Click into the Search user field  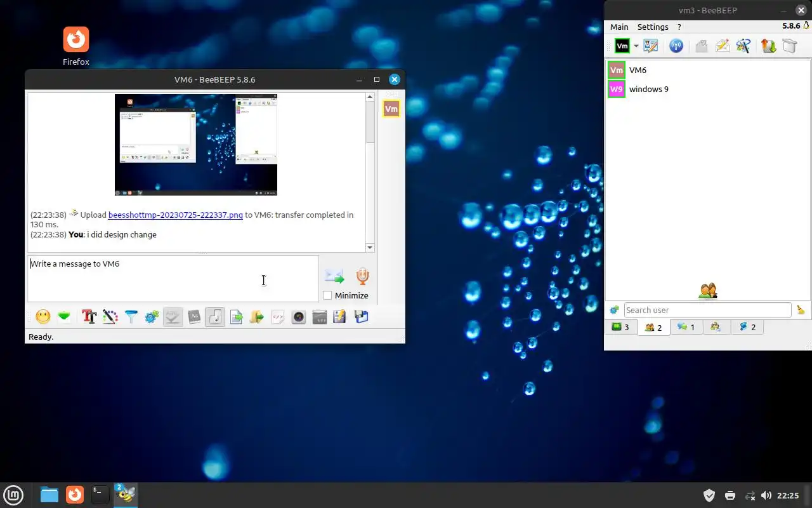pyautogui.click(x=707, y=310)
